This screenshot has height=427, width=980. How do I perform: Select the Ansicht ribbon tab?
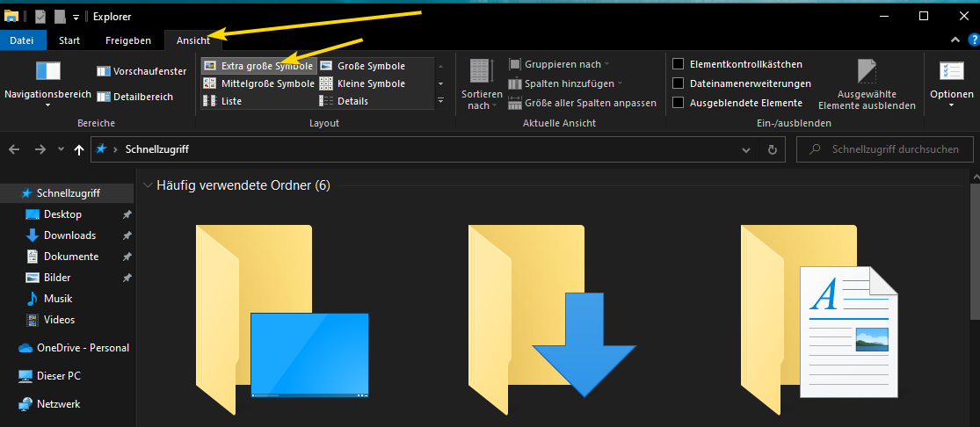193,40
